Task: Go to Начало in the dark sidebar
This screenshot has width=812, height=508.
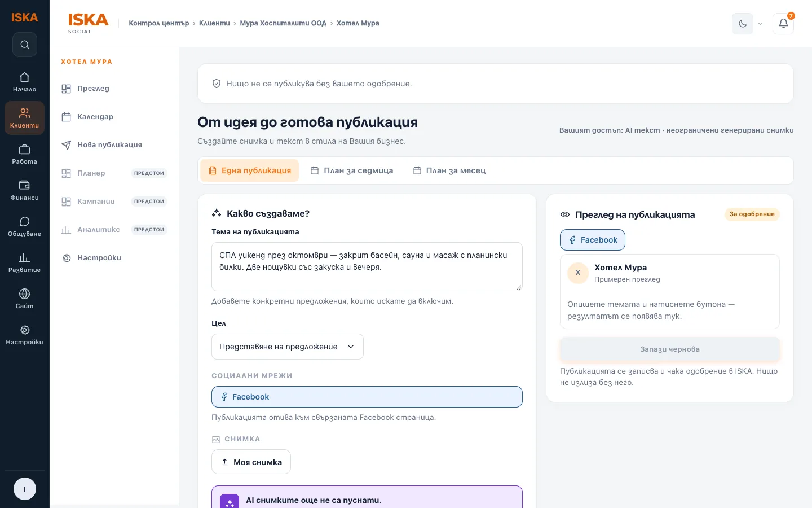Action: tap(25, 82)
